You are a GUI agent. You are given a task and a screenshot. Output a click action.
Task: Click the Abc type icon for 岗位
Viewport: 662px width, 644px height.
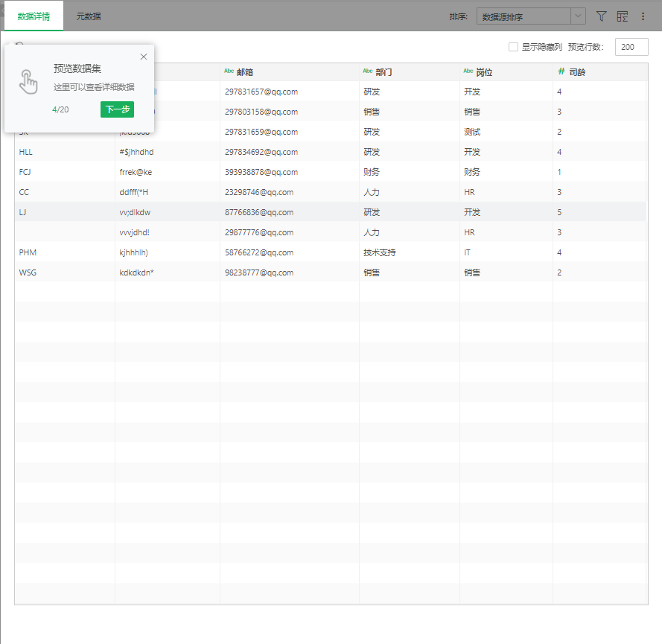point(468,71)
